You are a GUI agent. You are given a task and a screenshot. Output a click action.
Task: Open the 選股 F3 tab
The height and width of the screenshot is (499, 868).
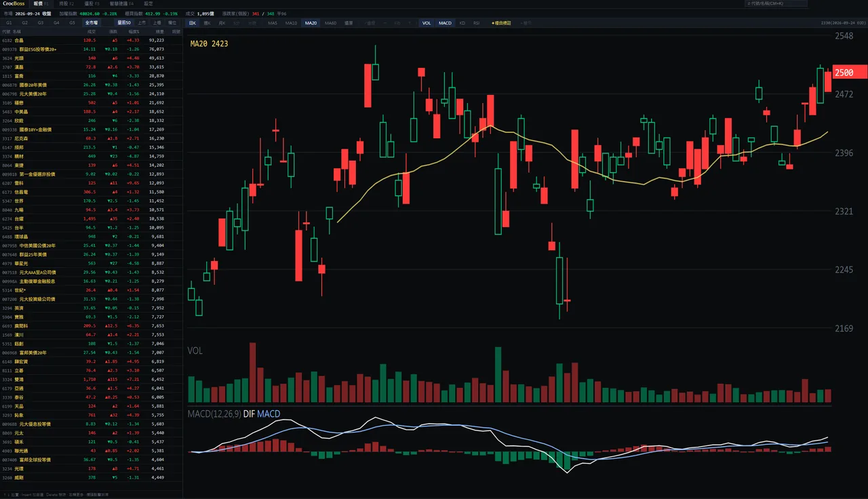(92, 3)
